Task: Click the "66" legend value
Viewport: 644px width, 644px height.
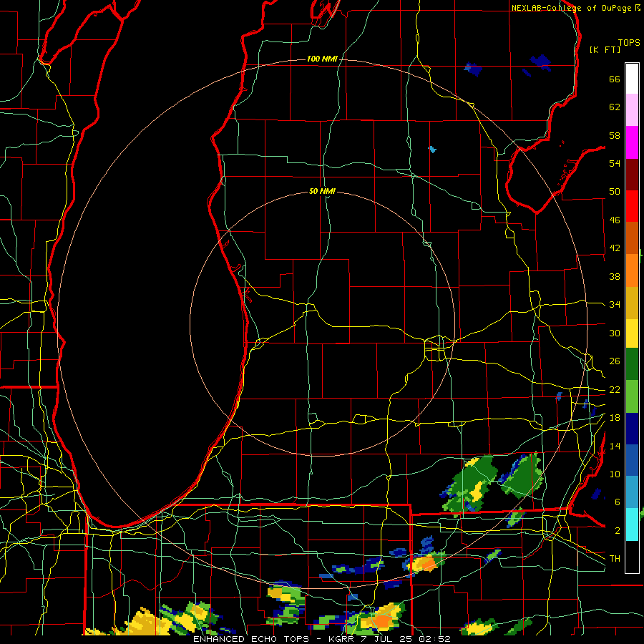Action: (x=615, y=79)
